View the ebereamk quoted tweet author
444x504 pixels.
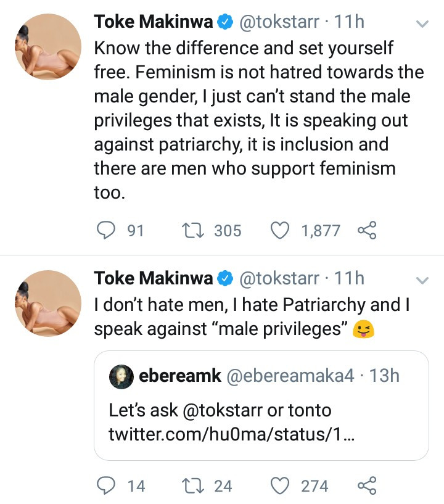click(x=180, y=376)
